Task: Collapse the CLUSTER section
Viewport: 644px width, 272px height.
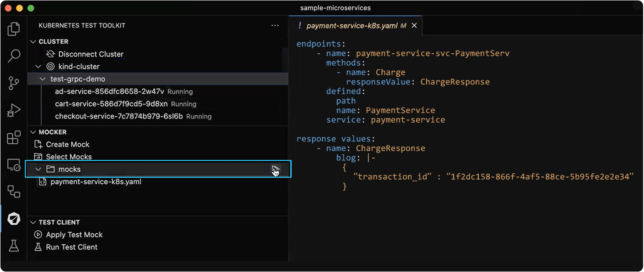Action: tap(34, 41)
